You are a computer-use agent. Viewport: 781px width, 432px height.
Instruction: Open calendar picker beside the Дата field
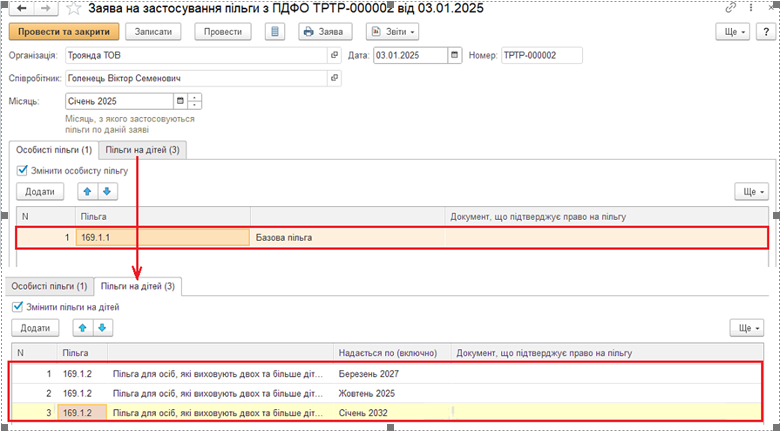point(455,56)
